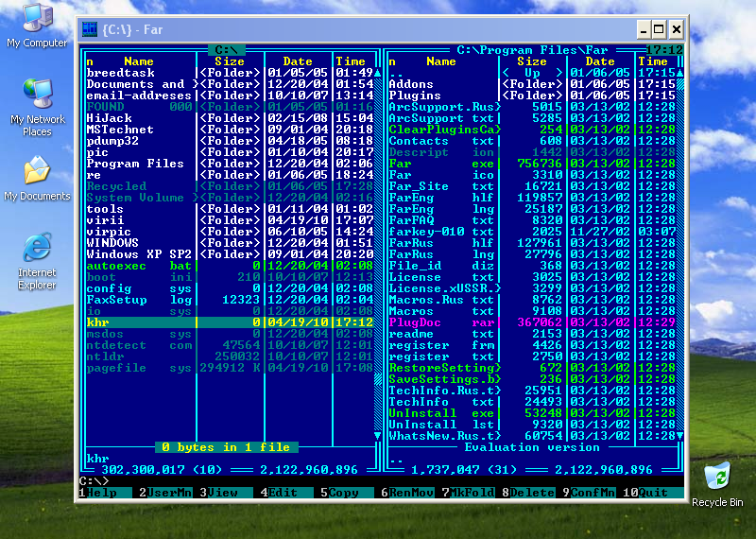
Task: Open the My Documents desktop icon
Action: pyautogui.click(x=37, y=178)
